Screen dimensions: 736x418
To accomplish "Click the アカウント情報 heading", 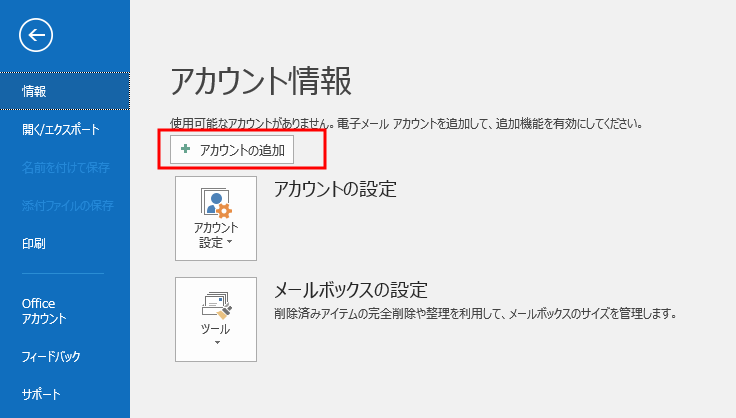I will 261,82.
